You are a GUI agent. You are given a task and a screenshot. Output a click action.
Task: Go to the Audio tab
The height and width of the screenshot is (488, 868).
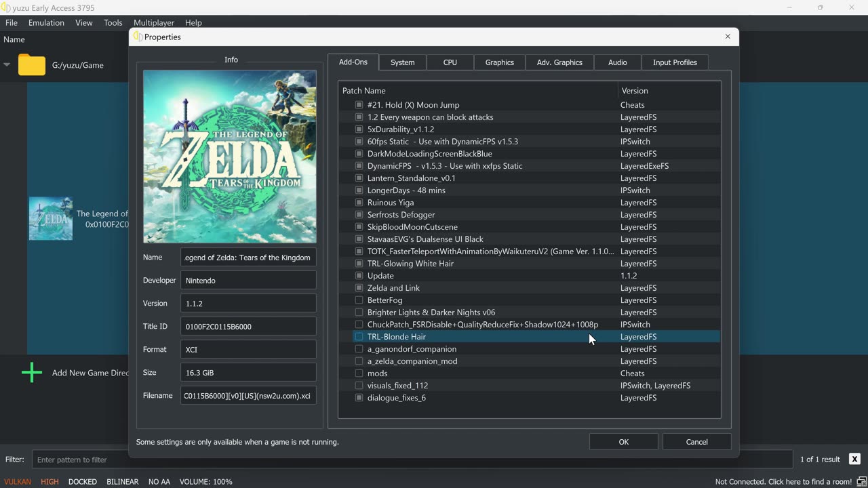coord(617,62)
